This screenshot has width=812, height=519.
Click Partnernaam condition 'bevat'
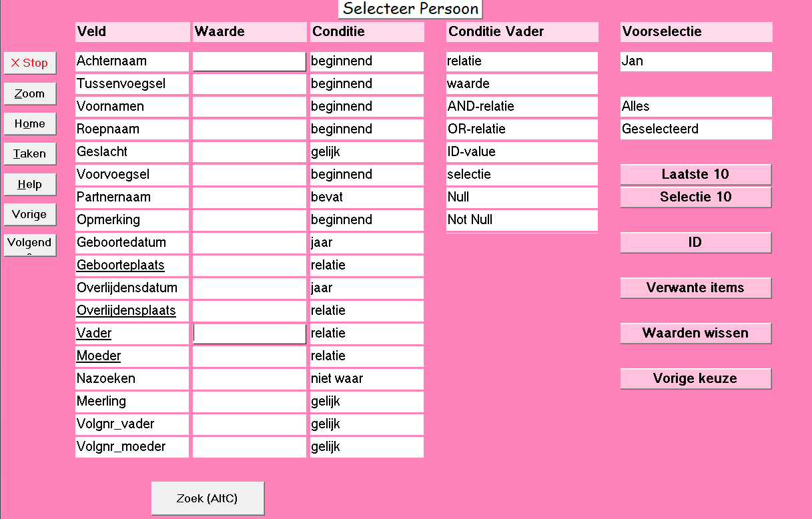[367, 197]
